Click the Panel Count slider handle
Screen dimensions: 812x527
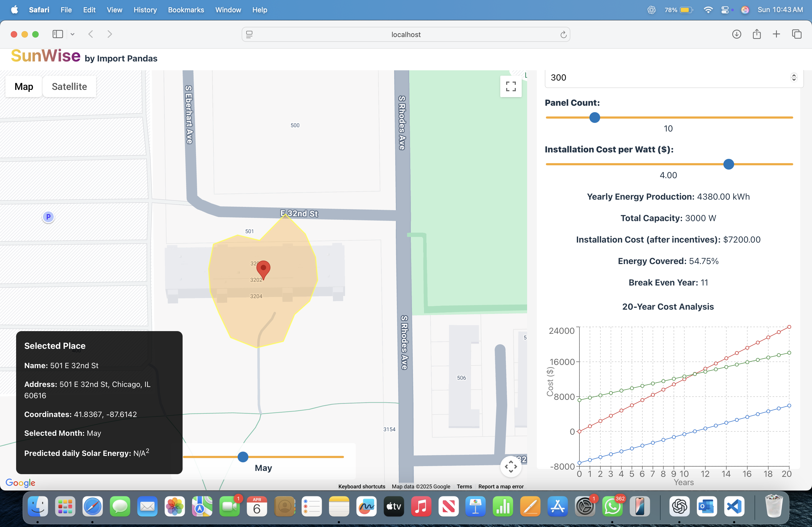[594, 118]
